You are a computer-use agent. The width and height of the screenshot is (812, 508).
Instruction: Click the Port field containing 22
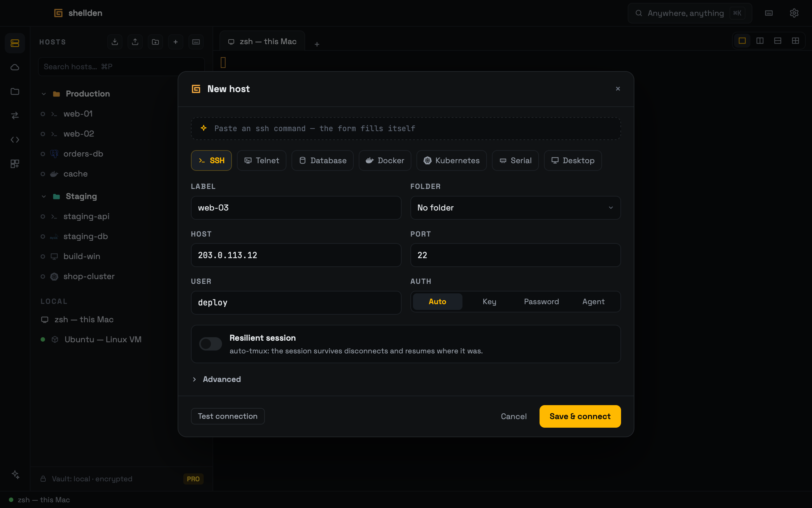(515, 255)
